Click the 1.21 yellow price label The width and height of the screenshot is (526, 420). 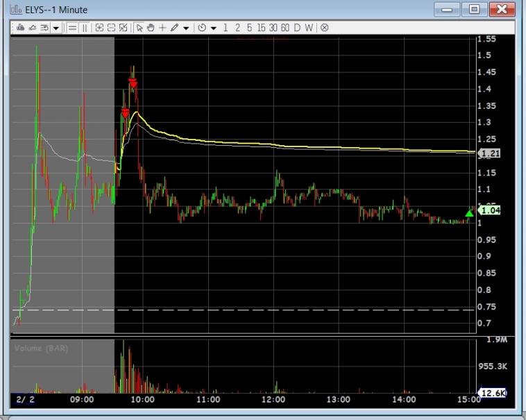click(x=491, y=153)
